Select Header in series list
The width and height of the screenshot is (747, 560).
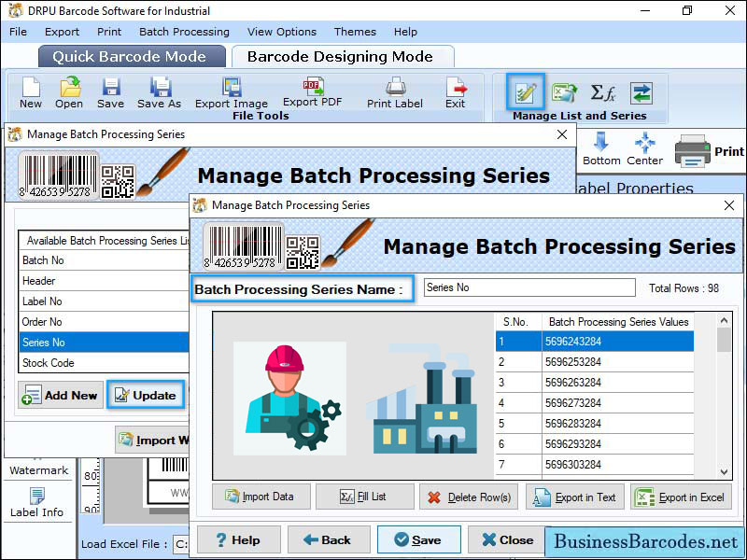(x=104, y=281)
